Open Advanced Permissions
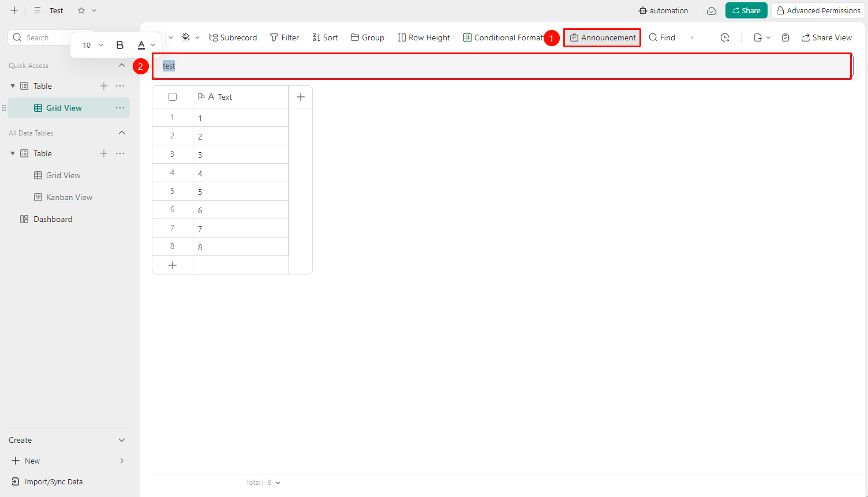Screen dimensions: 868x497 [818, 10]
